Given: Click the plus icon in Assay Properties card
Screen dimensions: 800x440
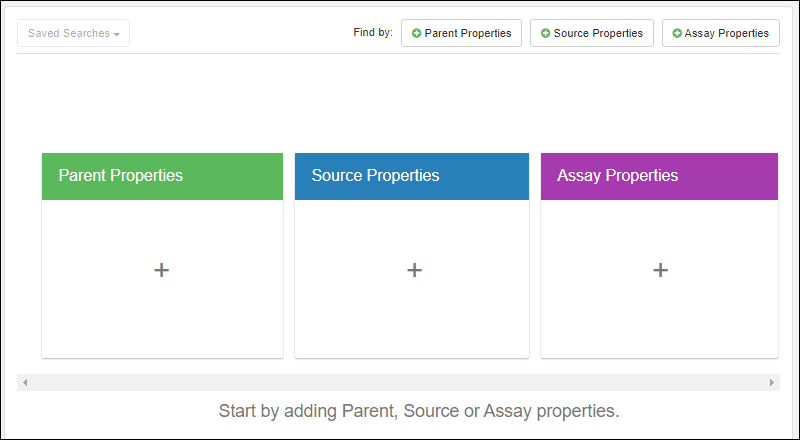Looking at the screenshot, I should click(660, 270).
